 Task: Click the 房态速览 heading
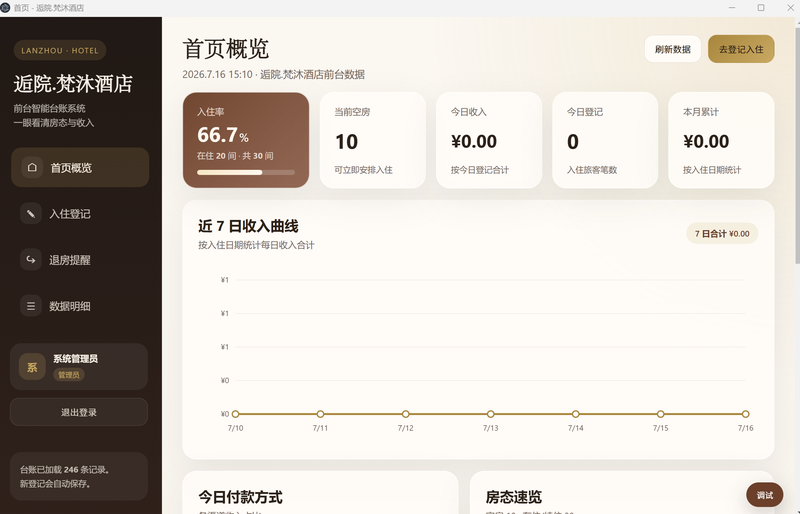pos(514,497)
